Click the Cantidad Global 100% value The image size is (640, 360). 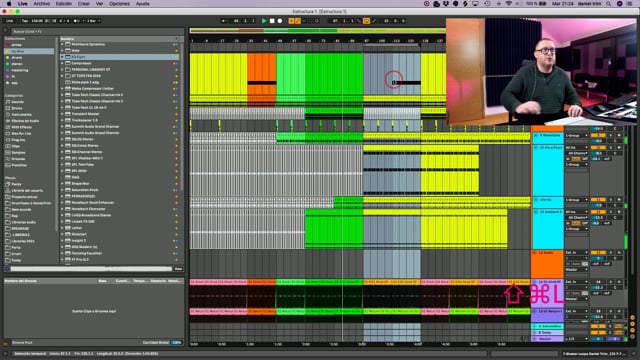(177, 342)
